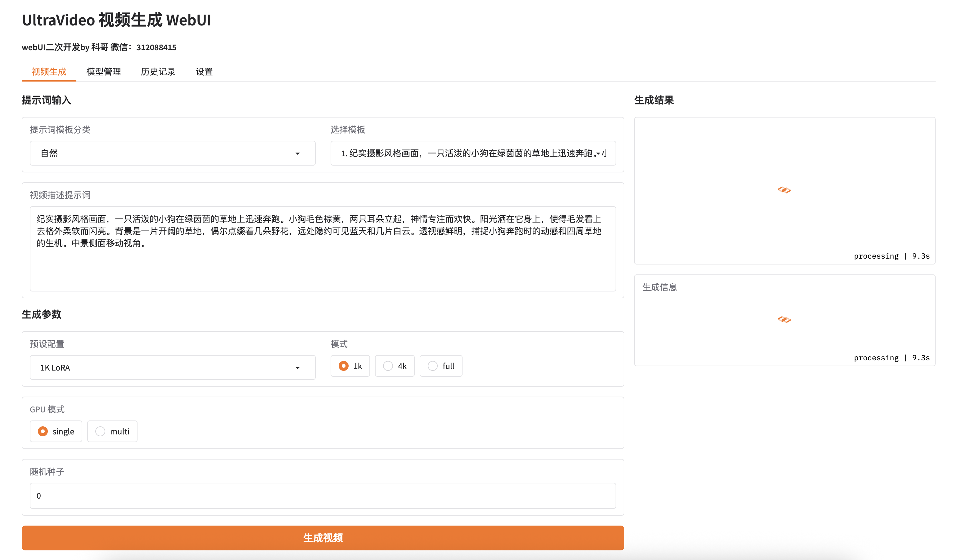The image size is (953, 560).
Task: Open the 历史记录 tab
Action: pos(158,72)
